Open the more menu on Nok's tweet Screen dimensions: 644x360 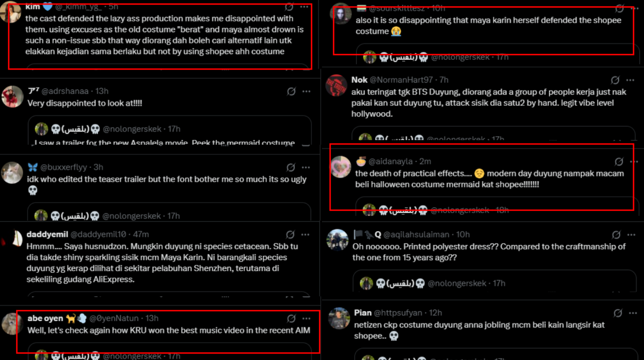[631, 80]
